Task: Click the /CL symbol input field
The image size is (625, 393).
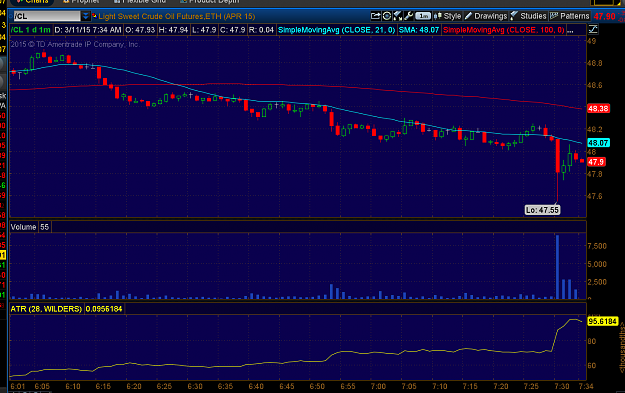Action: [x=47, y=16]
